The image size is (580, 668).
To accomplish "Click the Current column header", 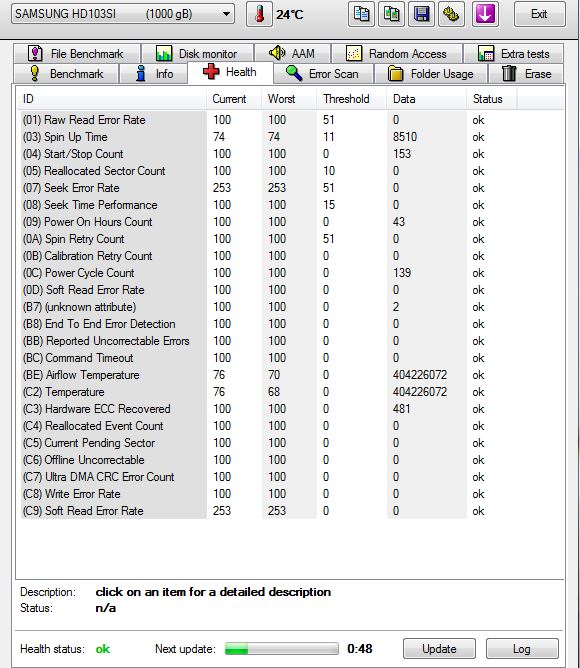I will pyautogui.click(x=234, y=99).
